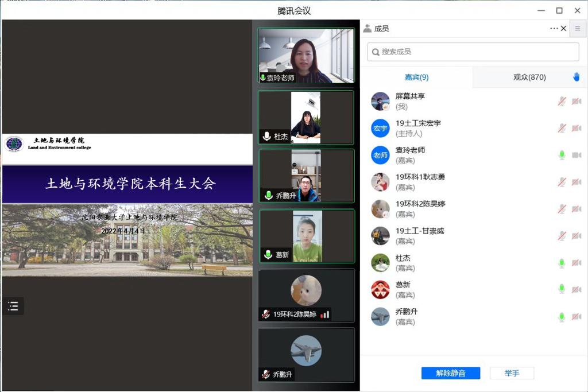Image resolution: width=588 pixels, height=392 pixels.
Task: Toggle 袁玲老师's microphone in member list
Action: click(x=562, y=155)
